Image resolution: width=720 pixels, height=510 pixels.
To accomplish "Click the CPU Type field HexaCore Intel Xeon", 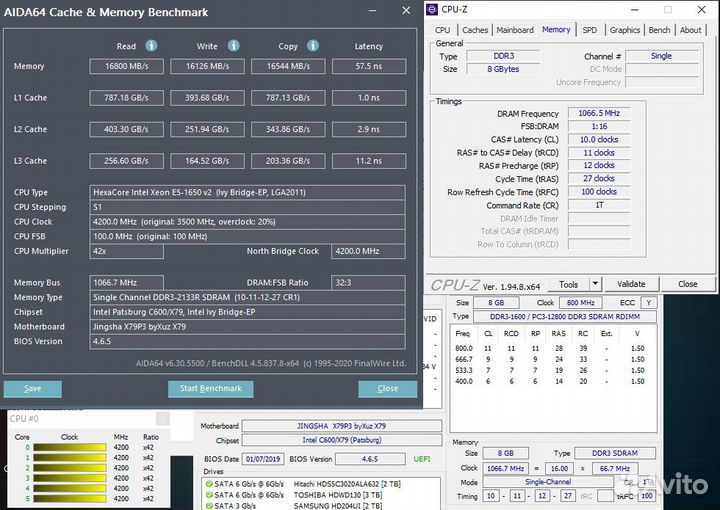I will click(248, 192).
